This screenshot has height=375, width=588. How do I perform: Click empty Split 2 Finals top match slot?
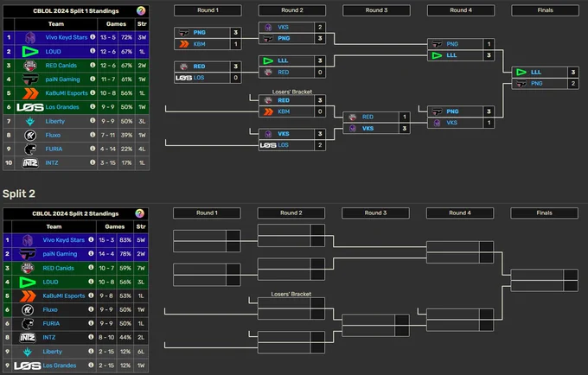(545, 275)
